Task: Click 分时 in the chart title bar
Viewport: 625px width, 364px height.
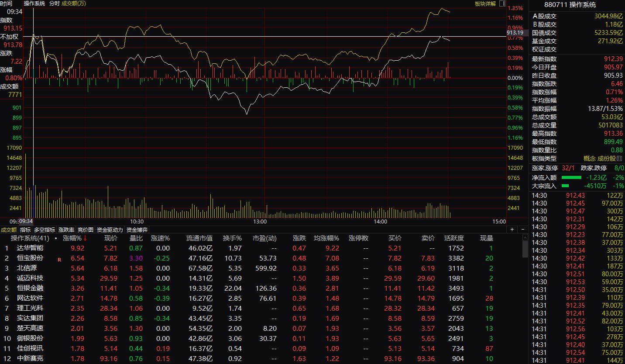Action: coord(54,3)
